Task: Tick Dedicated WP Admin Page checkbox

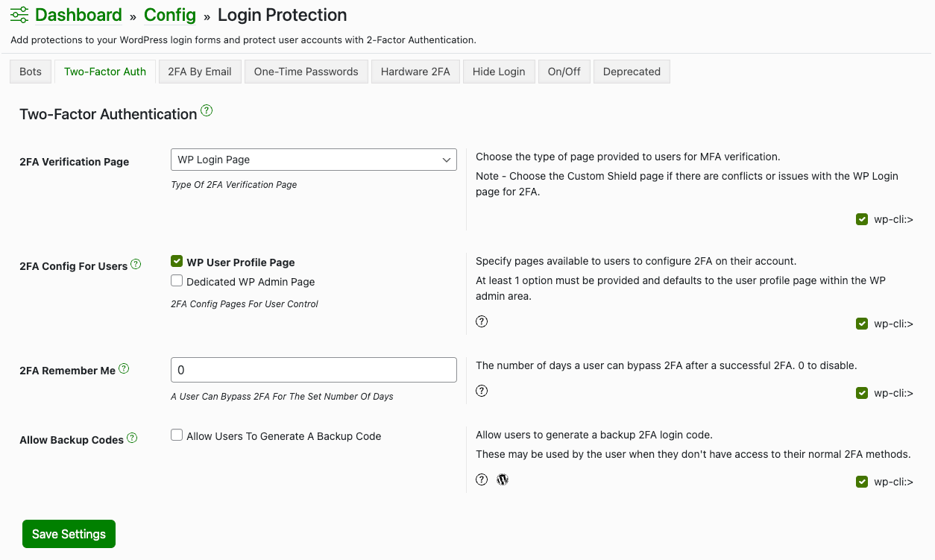Action: pos(177,280)
